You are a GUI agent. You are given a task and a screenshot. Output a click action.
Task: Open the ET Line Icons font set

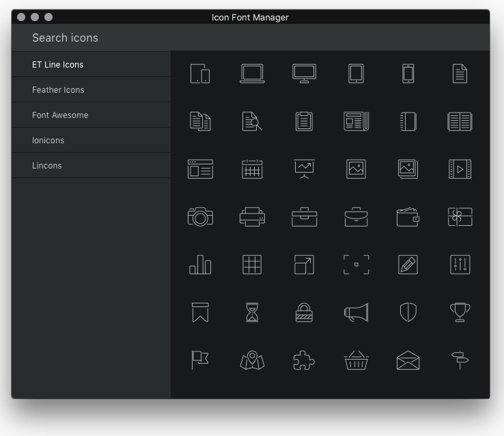tap(91, 65)
